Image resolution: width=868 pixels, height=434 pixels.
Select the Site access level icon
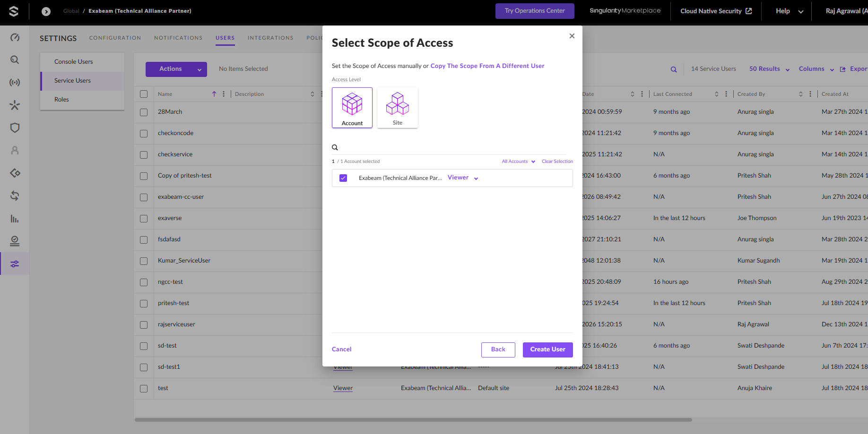pyautogui.click(x=397, y=107)
